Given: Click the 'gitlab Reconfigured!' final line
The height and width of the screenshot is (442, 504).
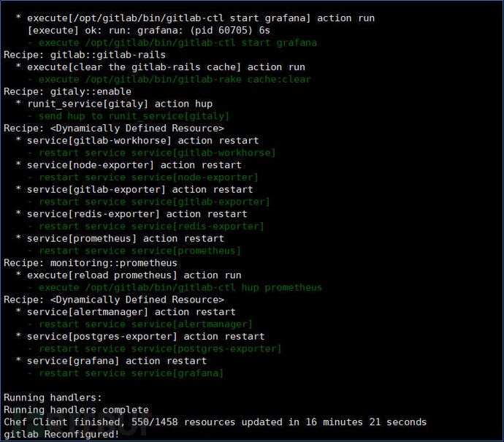Looking at the screenshot, I should (x=61, y=434).
